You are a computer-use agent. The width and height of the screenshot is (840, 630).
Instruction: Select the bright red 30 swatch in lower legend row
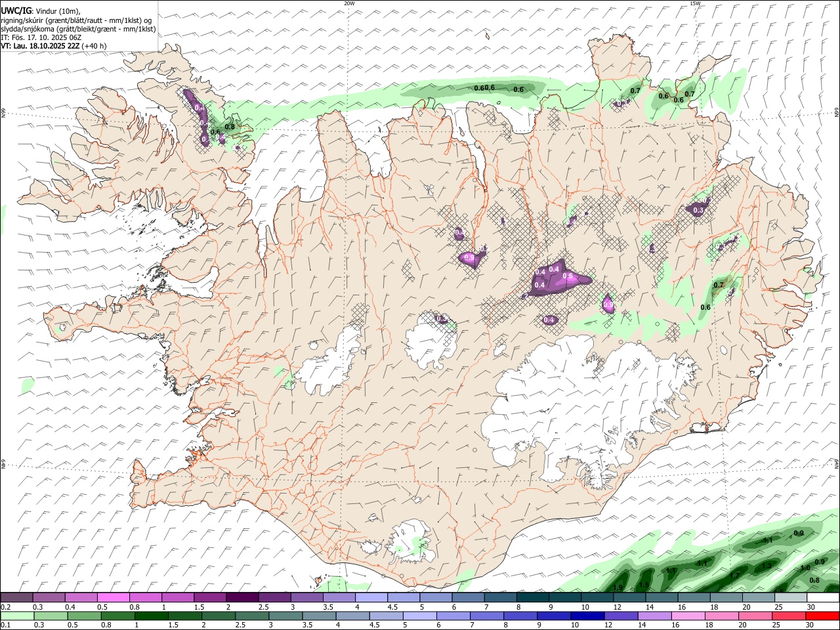[x=822, y=616]
